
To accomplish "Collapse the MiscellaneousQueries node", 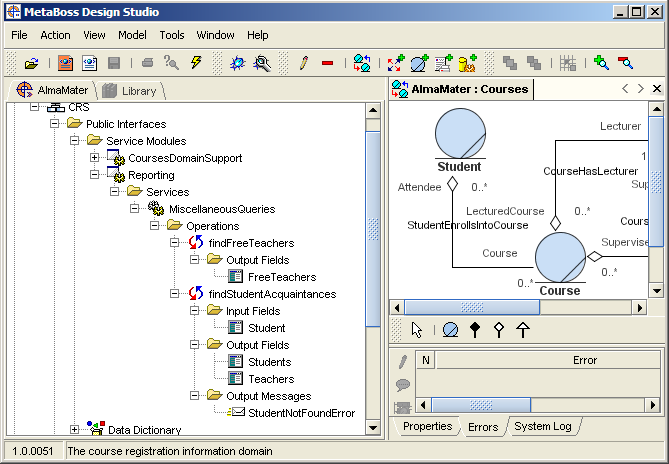I will (134, 209).
